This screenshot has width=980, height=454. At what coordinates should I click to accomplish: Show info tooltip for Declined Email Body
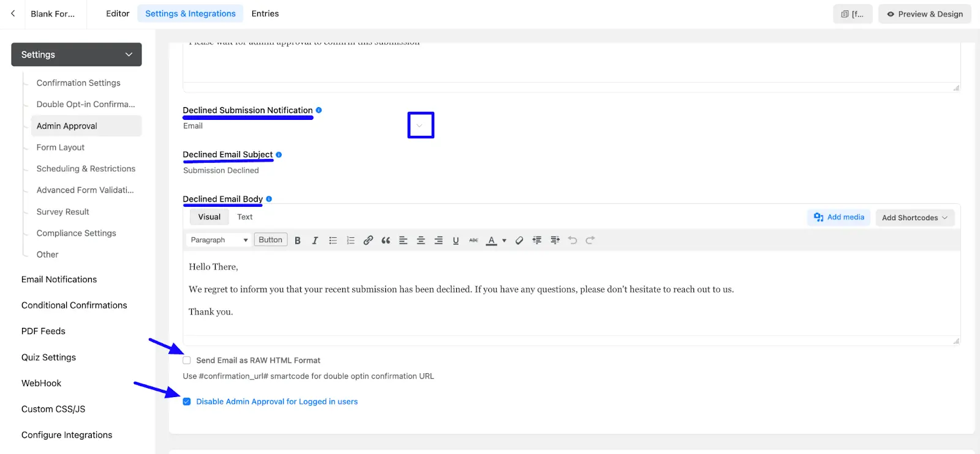269,199
